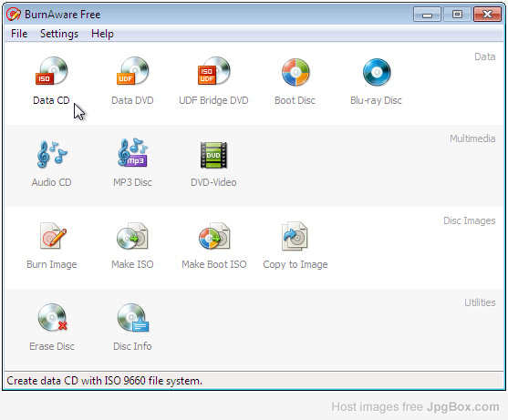
Task: Click the 'Boot Disc' text label
Action: [x=295, y=100]
